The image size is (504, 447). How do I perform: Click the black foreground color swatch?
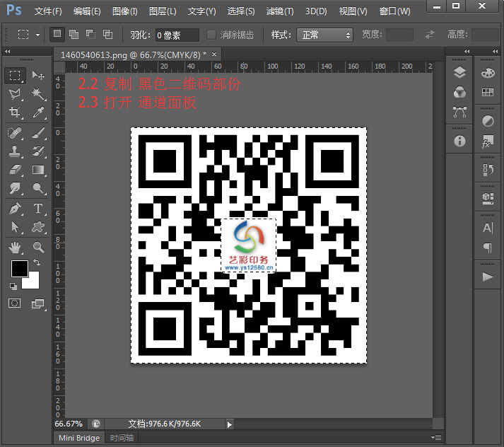(x=19, y=269)
